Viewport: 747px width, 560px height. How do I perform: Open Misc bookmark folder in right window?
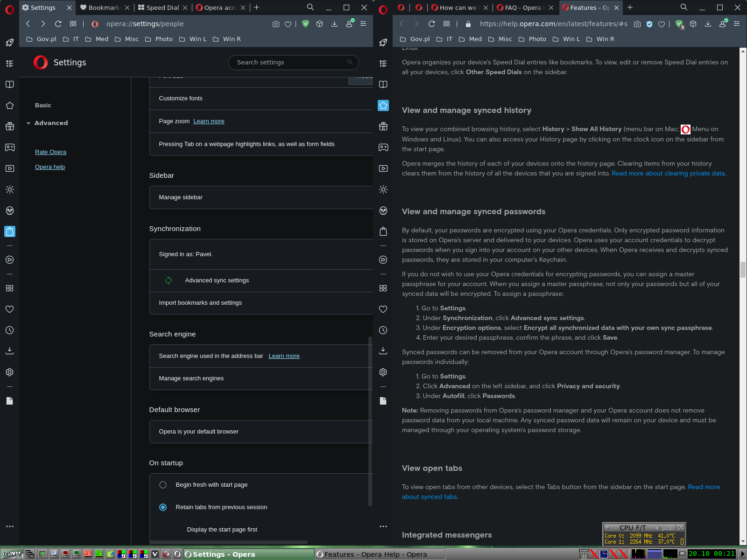(500, 39)
